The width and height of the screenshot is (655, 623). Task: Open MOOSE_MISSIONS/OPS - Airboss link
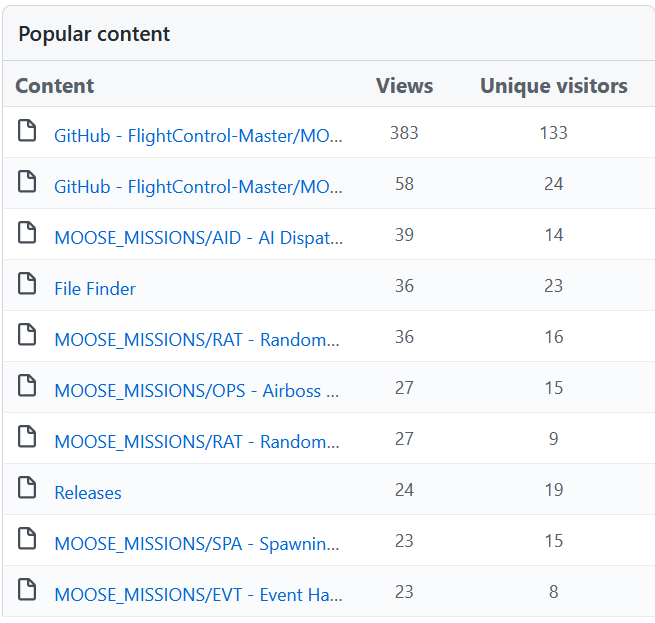(x=197, y=391)
